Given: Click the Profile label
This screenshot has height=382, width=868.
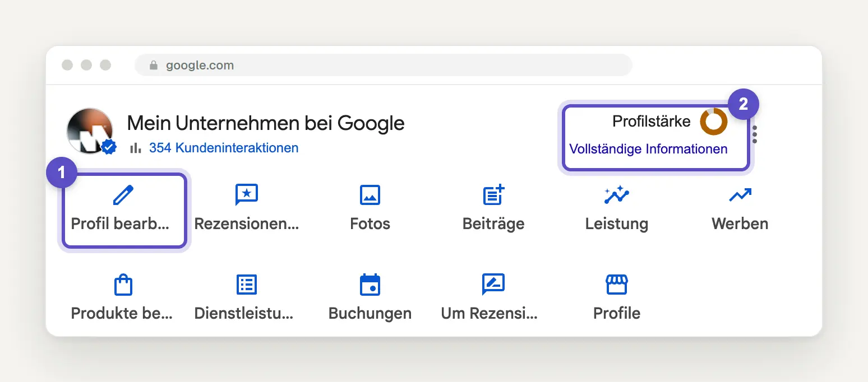Looking at the screenshot, I should 617,313.
